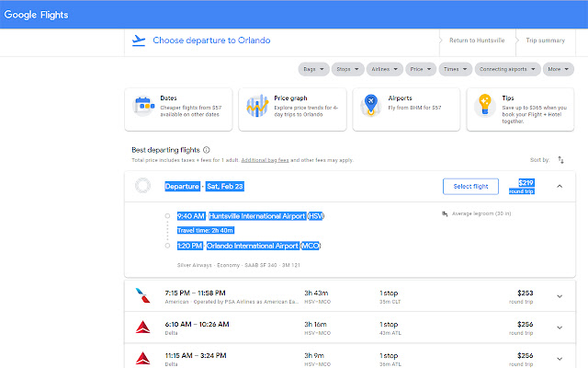Click the 3h 43m duration text

click(316, 293)
